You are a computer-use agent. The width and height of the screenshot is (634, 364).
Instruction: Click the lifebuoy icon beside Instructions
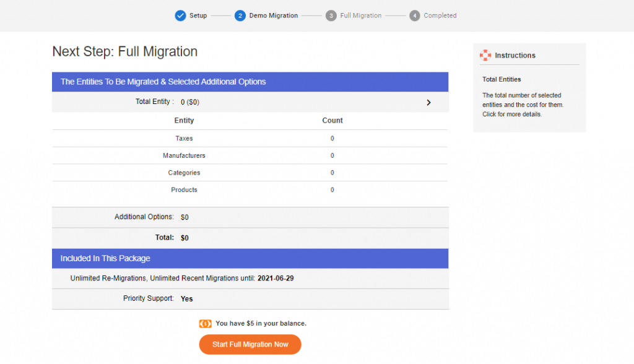[x=485, y=55]
